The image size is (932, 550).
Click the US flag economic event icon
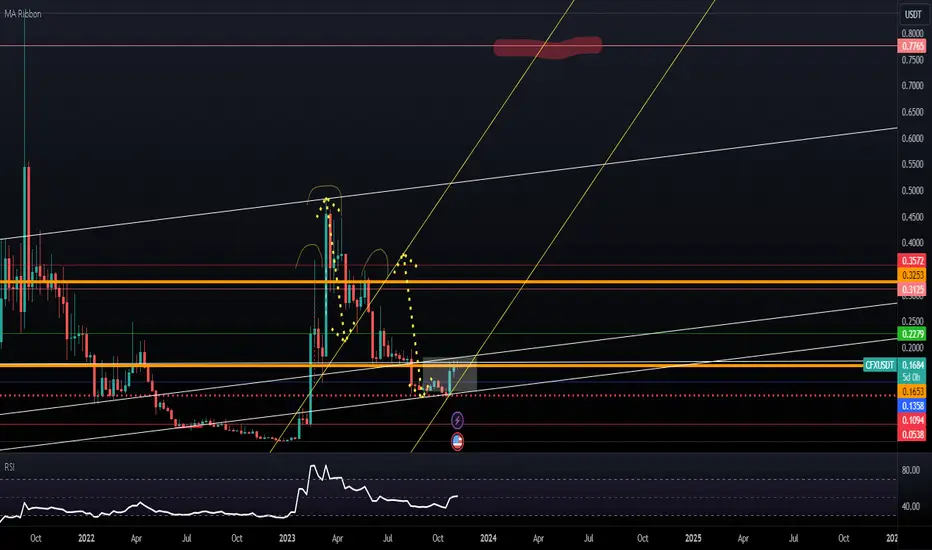point(457,442)
